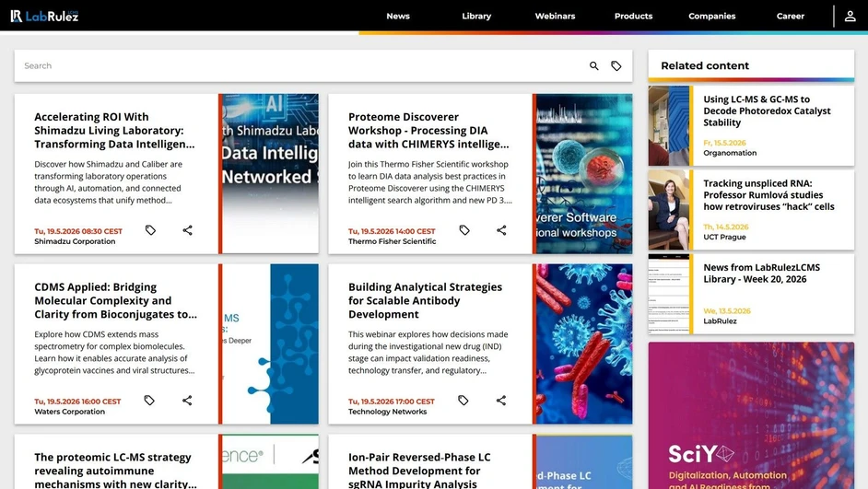The width and height of the screenshot is (868, 489).
Task: Open Building Analytical Strategies webinar title
Action: click(425, 300)
